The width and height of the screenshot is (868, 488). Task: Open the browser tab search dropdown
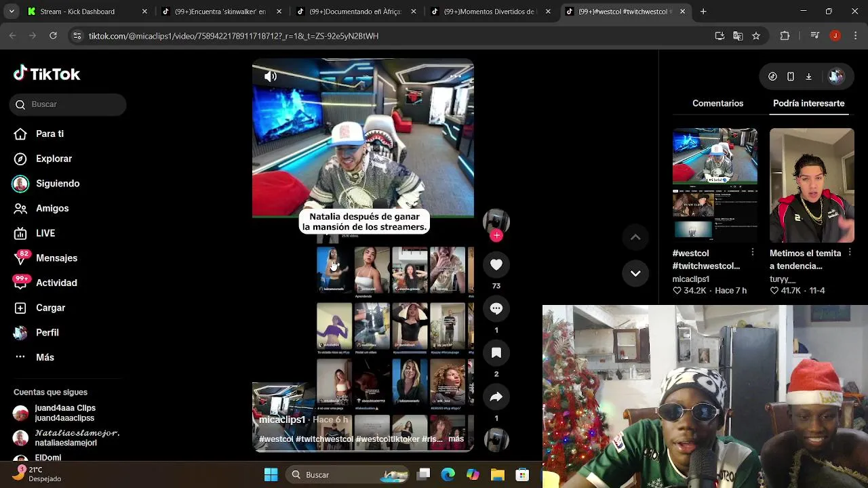point(11,12)
